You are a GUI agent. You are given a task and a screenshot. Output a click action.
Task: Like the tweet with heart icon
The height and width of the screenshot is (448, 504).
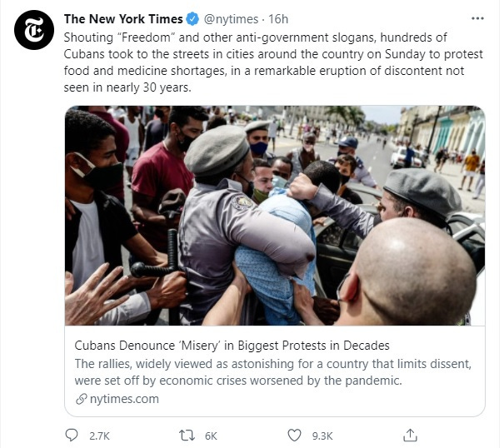click(x=294, y=436)
